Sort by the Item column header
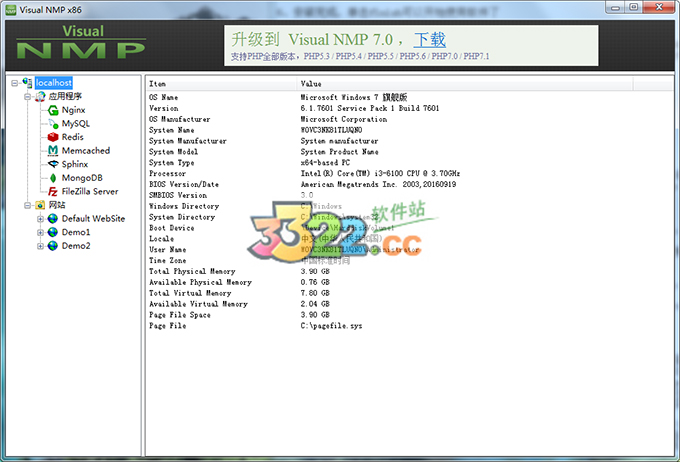Screen dimensions: 680x462 (221, 84)
